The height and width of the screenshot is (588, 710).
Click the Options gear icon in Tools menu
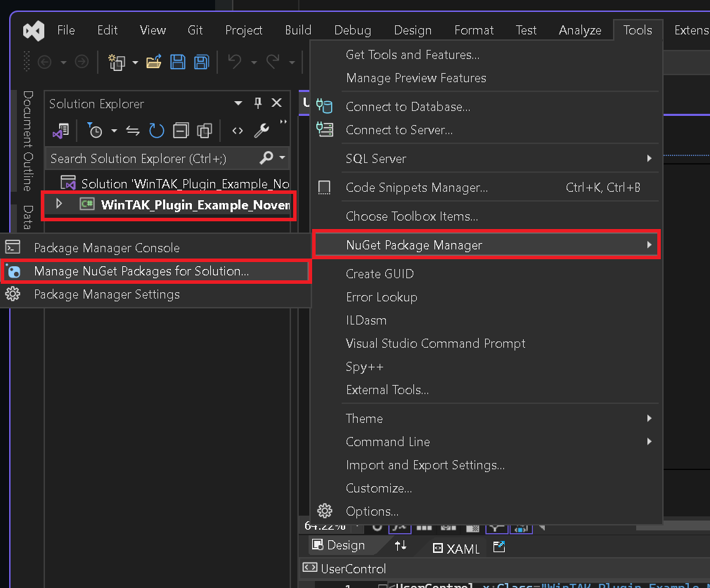pyautogui.click(x=324, y=511)
